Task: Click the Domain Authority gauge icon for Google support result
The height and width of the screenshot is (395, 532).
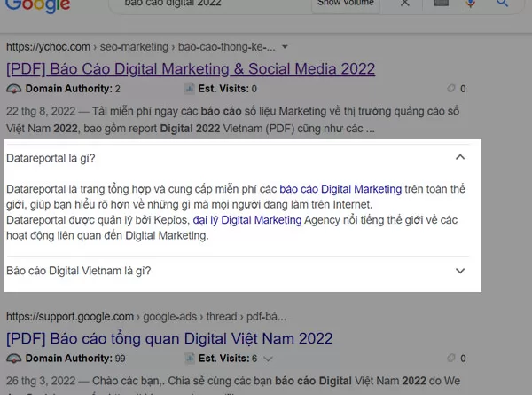Action: [14, 359]
